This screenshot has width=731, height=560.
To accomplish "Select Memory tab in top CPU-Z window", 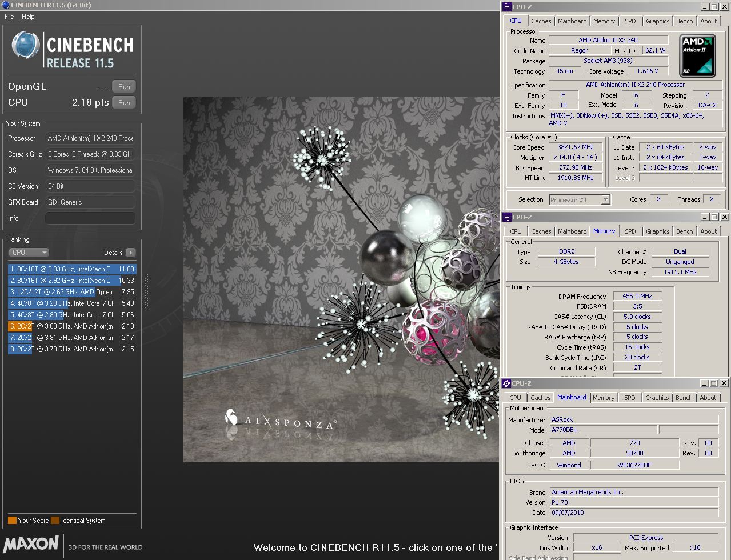I will pos(604,21).
